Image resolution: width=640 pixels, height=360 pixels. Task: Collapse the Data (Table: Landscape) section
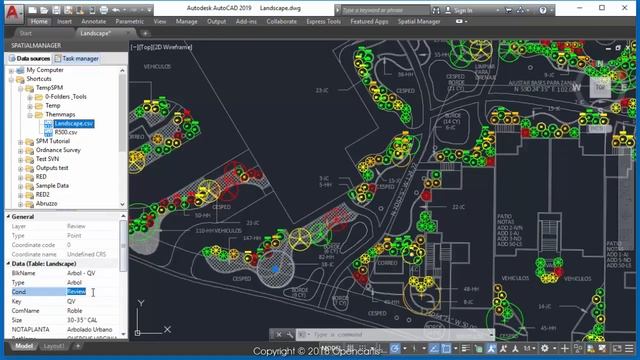tap(8, 264)
